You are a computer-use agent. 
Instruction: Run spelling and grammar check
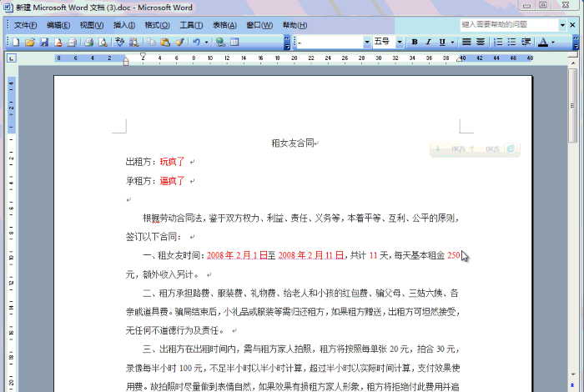[119, 42]
